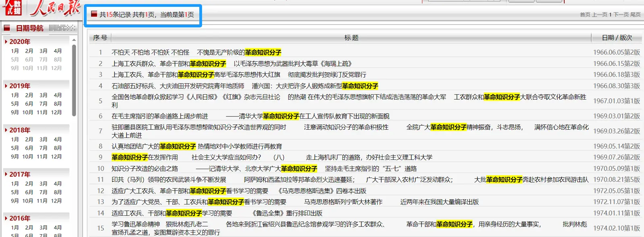644x237 pixels.
Task: Select 10月 under 2018年
Action: coord(28,156)
